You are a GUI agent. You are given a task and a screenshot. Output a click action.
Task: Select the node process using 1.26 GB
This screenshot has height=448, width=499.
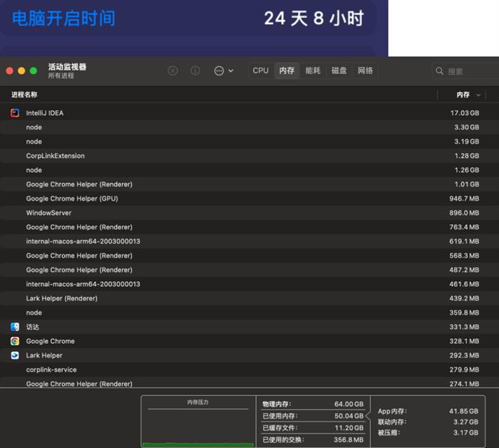pos(249,170)
